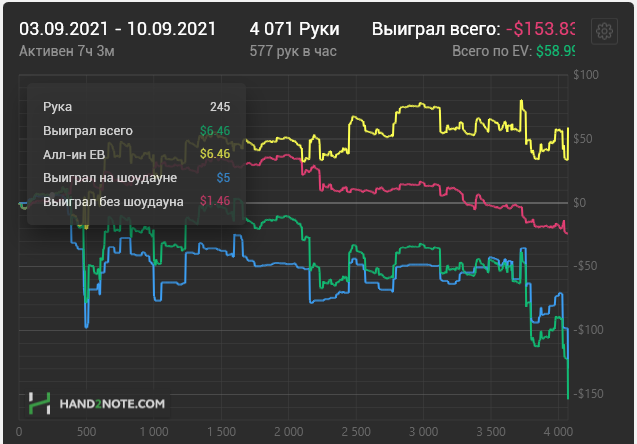The image size is (637, 444).
Task: Click the total winnings value -$153.83
Action: pos(540,29)
